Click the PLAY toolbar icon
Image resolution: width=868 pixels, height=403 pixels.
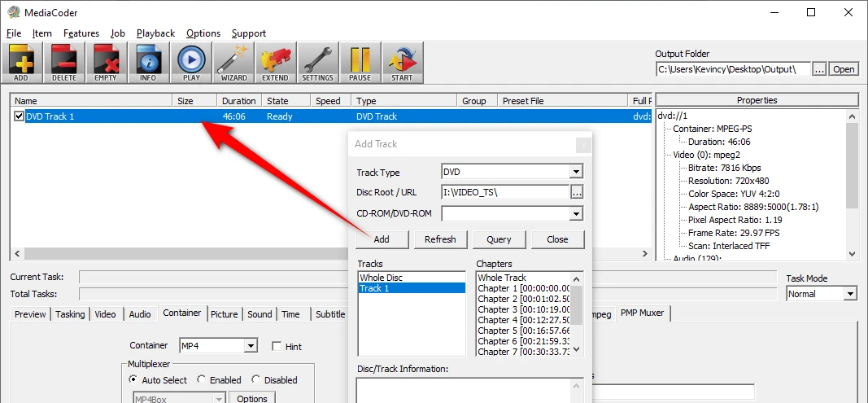191,63
